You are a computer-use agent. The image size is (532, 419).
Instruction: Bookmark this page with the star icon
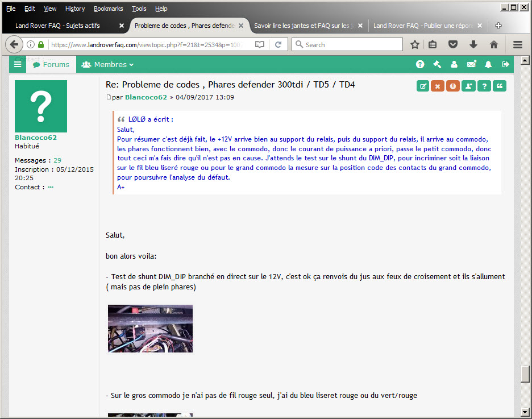415,44
